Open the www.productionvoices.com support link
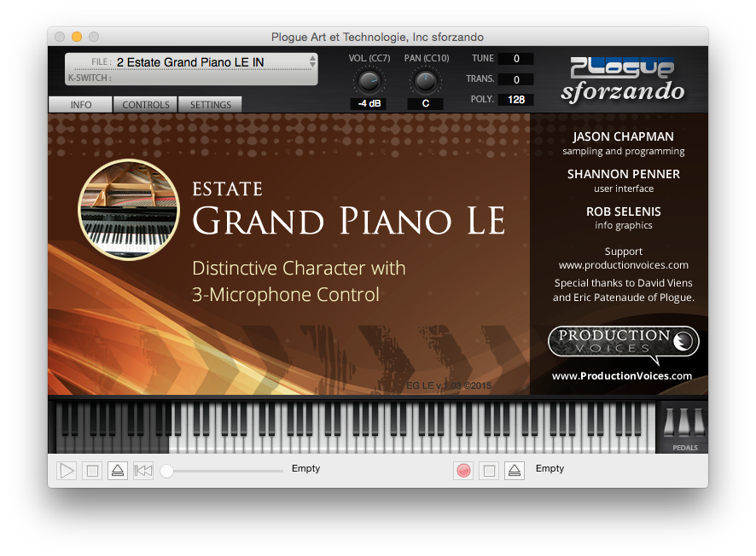This screenshot has width=756, height=556. pos(624,265)
